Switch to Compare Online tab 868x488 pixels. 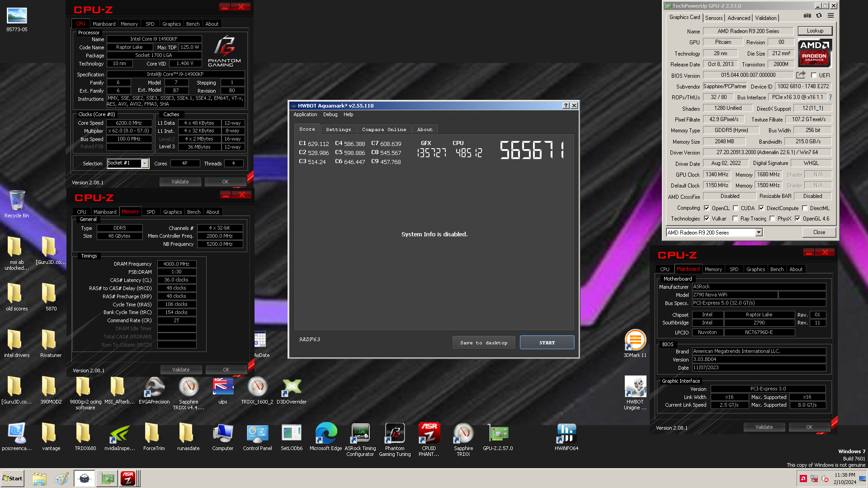tap(384, 129)
